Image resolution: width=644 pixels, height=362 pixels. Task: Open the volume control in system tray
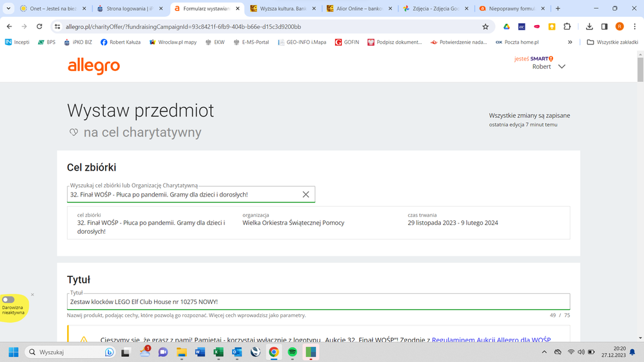(581, 352)
